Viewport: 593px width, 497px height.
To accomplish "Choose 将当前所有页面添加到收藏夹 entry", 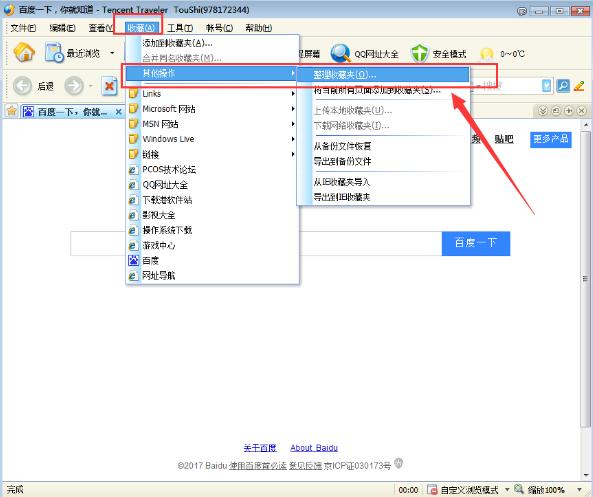I will coord(383,90).
